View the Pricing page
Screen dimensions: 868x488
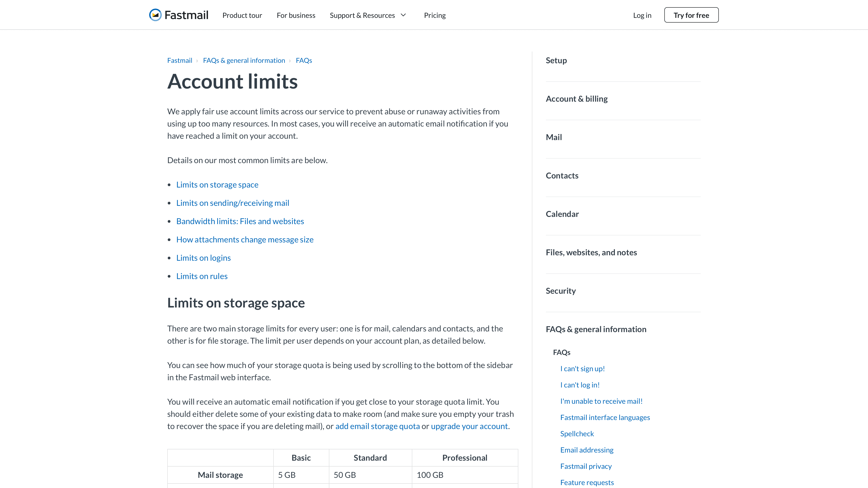pyautogui.click(x=435, y=15)
